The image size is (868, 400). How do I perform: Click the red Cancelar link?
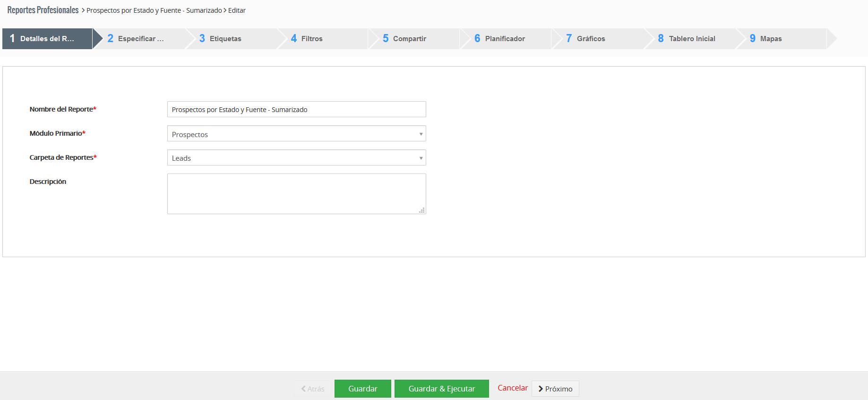click(512, 388)
